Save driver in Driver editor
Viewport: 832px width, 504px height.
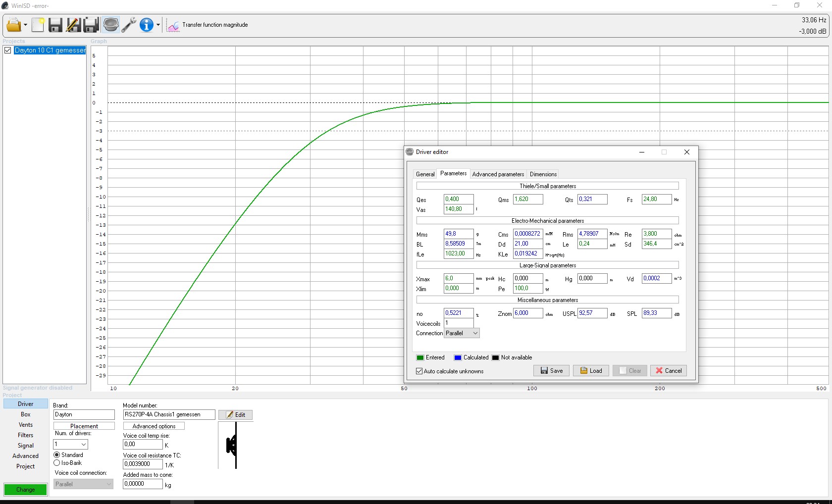(551, 371)
